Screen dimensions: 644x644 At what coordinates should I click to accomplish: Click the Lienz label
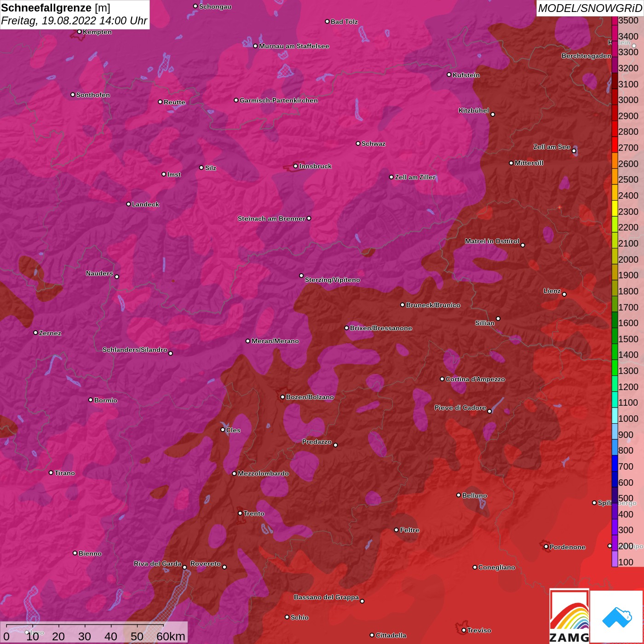552,291
